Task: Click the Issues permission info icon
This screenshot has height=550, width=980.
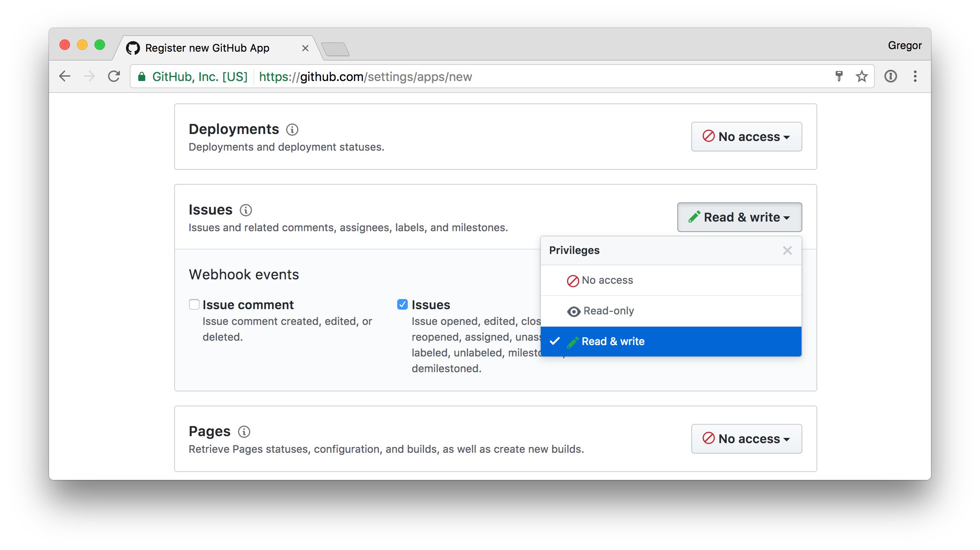Action: coord(246,210)
